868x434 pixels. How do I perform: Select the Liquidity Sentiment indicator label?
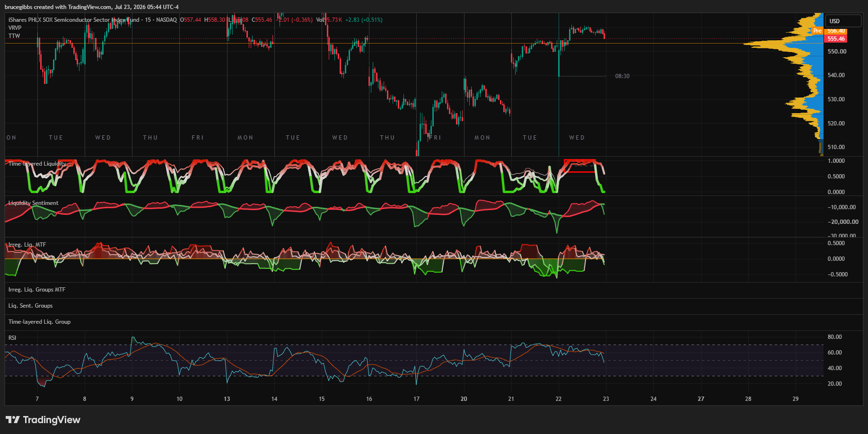(x=34, y=203)
